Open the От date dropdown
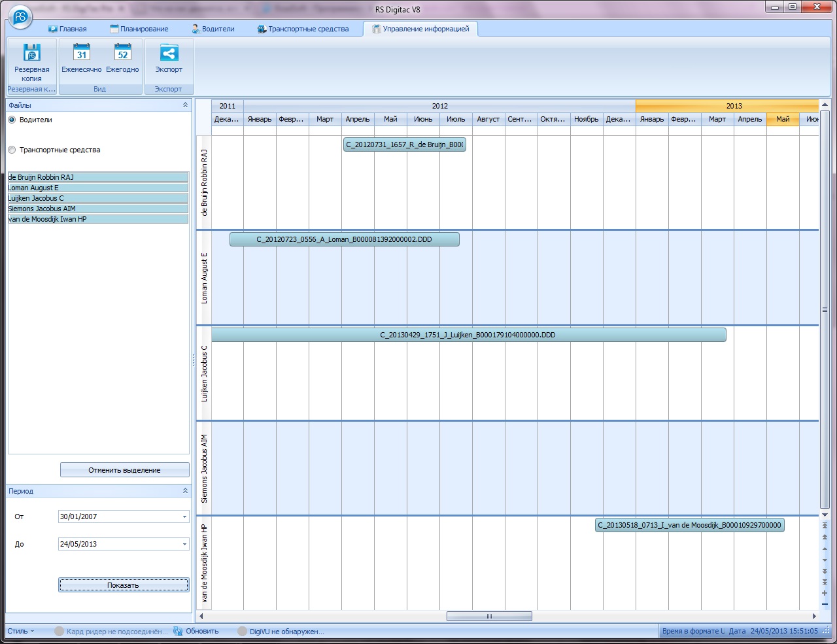 point(184,517)
